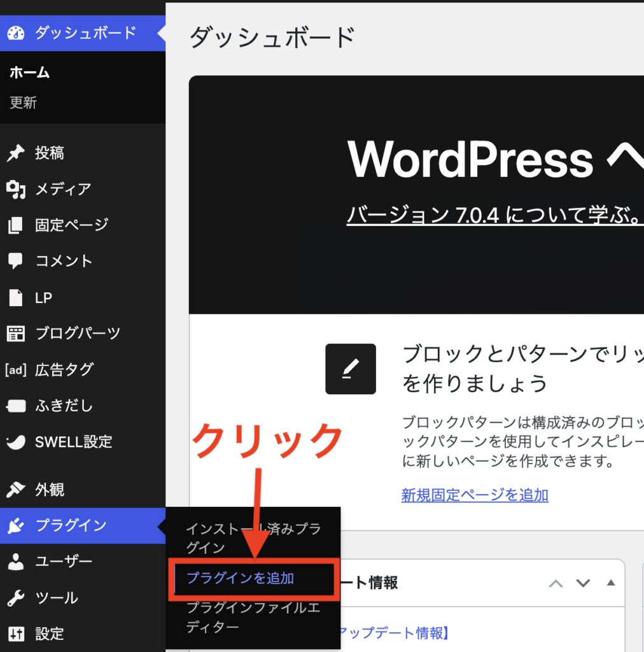Open バージョン 7.0.4 について学ぶ link

[495, 215]
